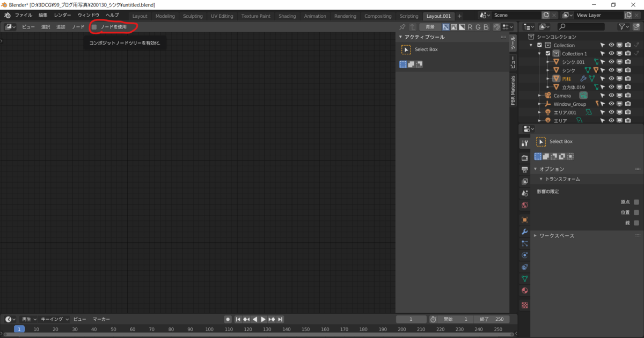This screenshot has height=338, width=644.
Task: Show only the B channel
Action: [486, 27]
